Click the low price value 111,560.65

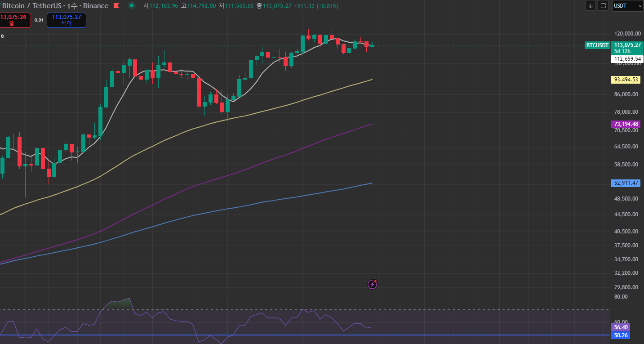(239, 6)
